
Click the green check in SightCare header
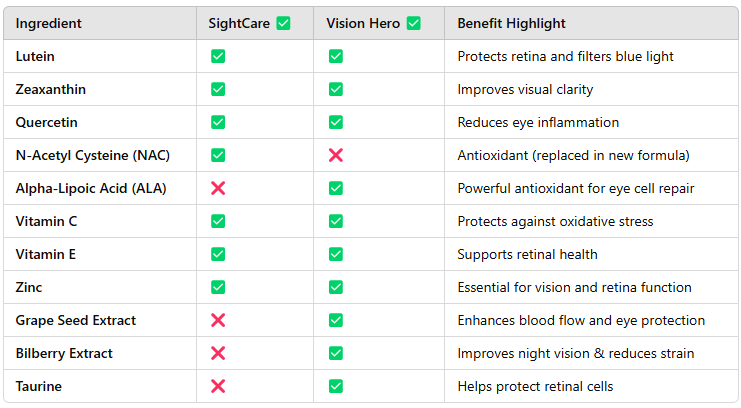[283, 23]
